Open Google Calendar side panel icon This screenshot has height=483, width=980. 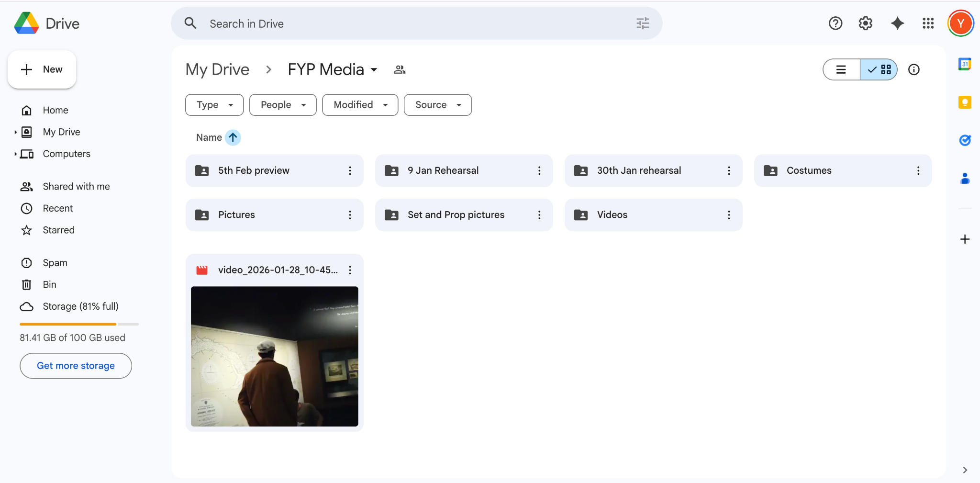click(x=965, y=64)
